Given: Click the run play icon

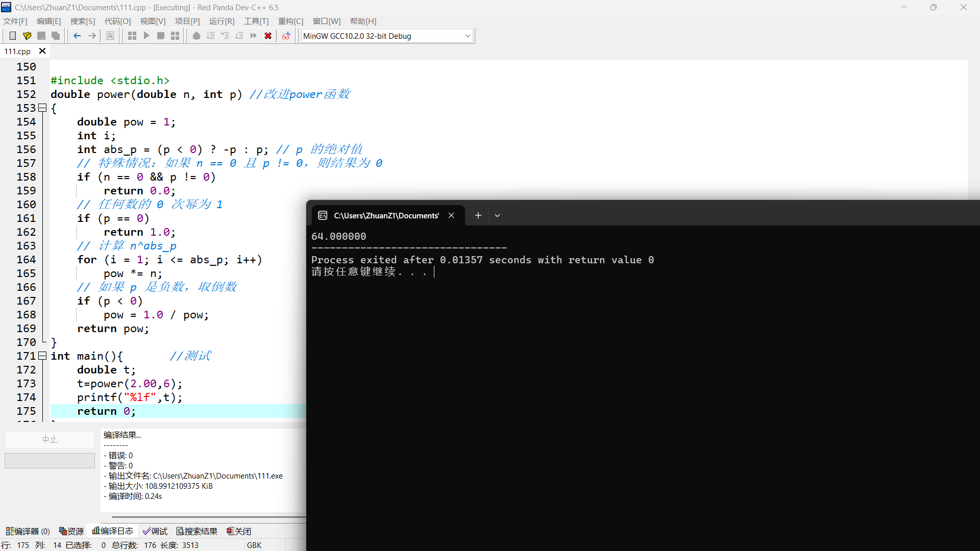Looking at the screenshot, I should point(146,36).
